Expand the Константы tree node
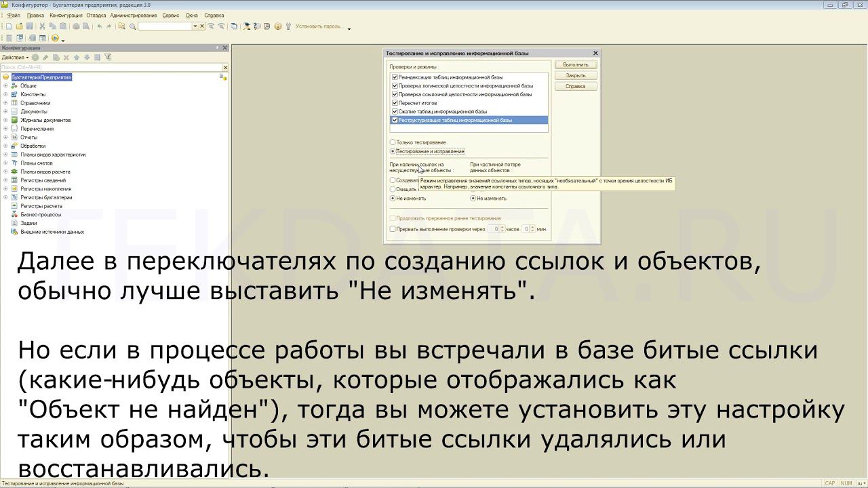The image size is (868, 488). tap(5, 94)
